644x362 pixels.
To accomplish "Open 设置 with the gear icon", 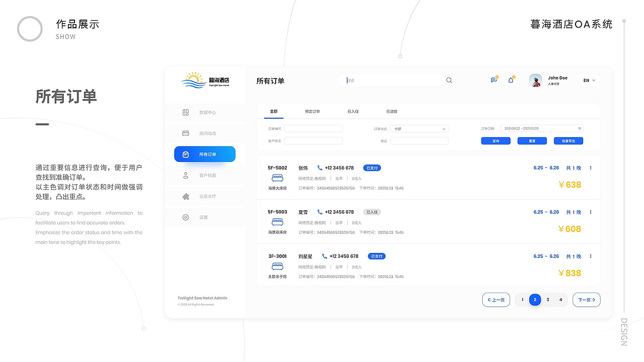I will tap(186, 217).
